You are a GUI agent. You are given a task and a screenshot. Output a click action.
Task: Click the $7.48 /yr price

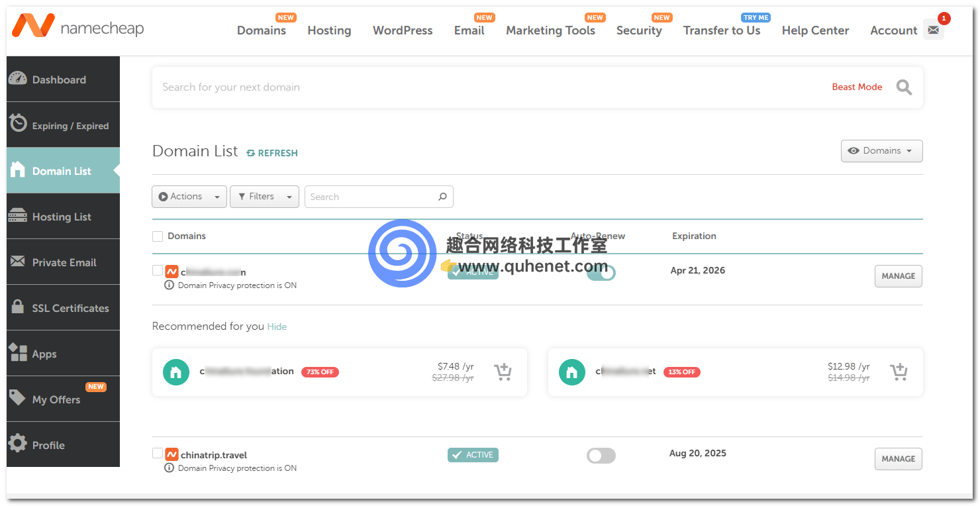click(x=456, y=366)
